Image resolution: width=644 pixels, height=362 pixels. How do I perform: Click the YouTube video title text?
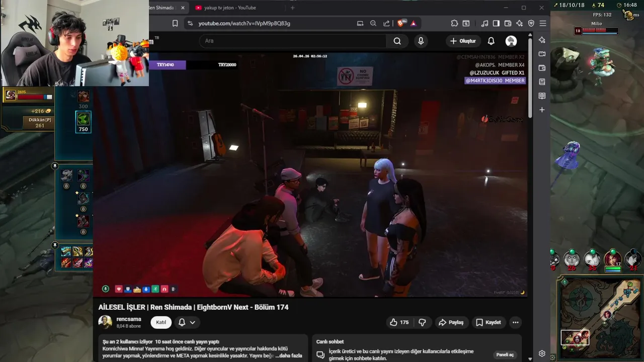pyautogui.click(x=193, y=307)
